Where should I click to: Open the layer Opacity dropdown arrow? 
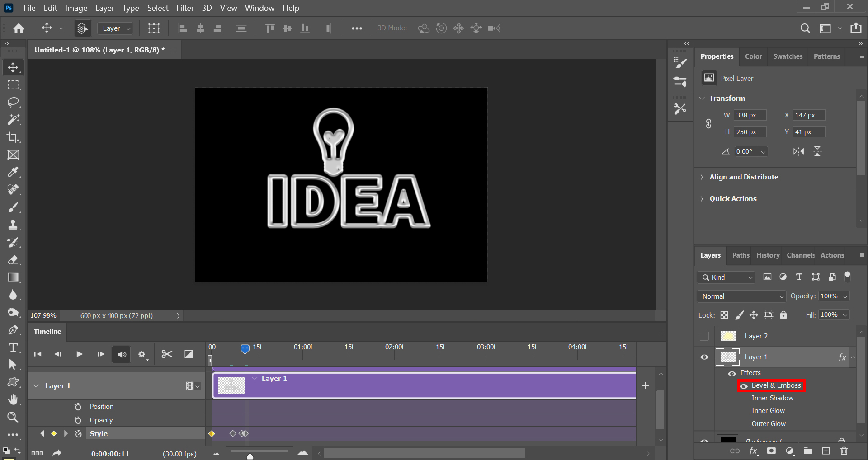845,296
